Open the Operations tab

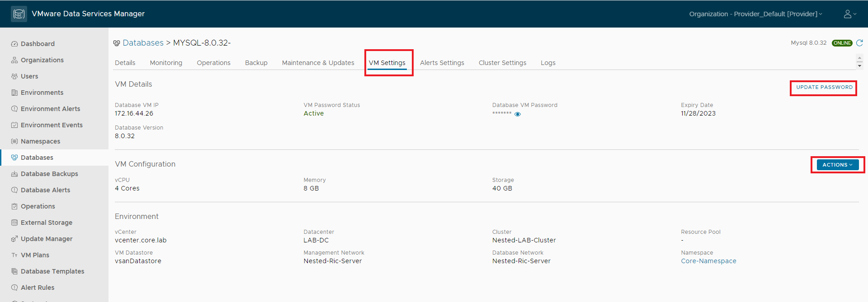point(213,63)
